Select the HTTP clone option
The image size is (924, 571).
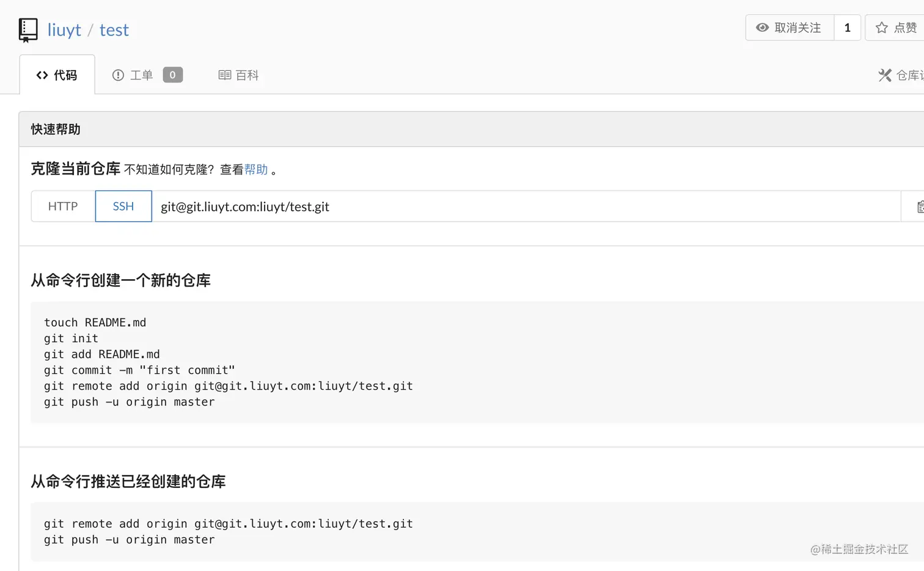pyautogui.click(x=63, y=206)
